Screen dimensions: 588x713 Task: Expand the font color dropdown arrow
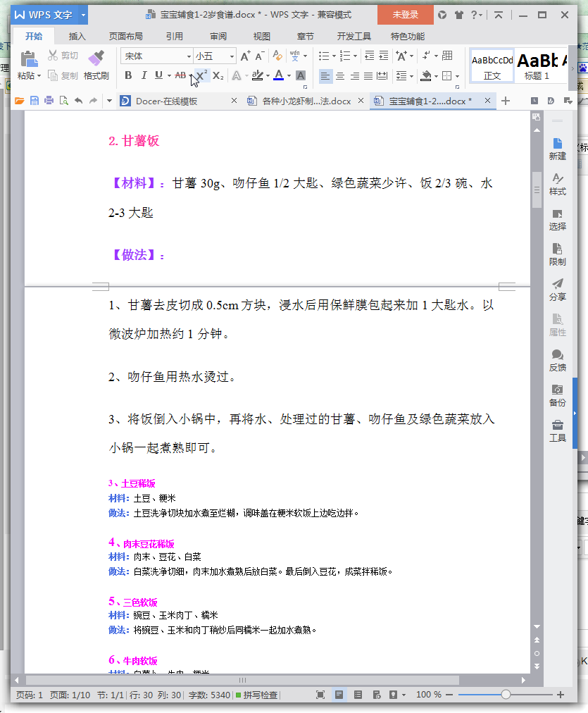[289, 76]
